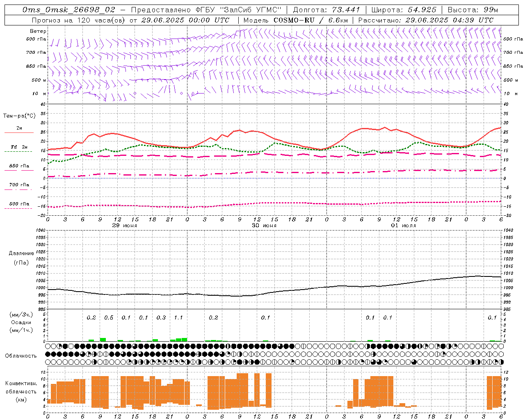This screenshot has height=420, width=525.
Task: Click the 2м temperature legend label
Action: coord(19,128)
